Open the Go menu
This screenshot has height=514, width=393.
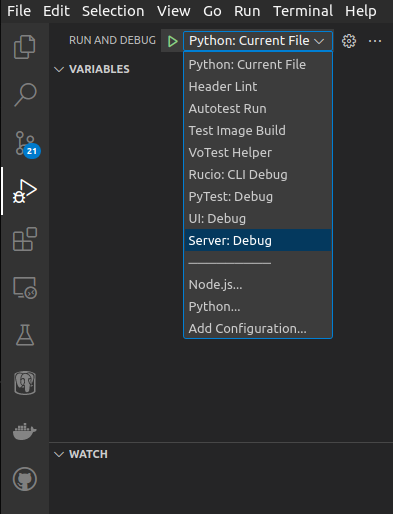point(212,11)
